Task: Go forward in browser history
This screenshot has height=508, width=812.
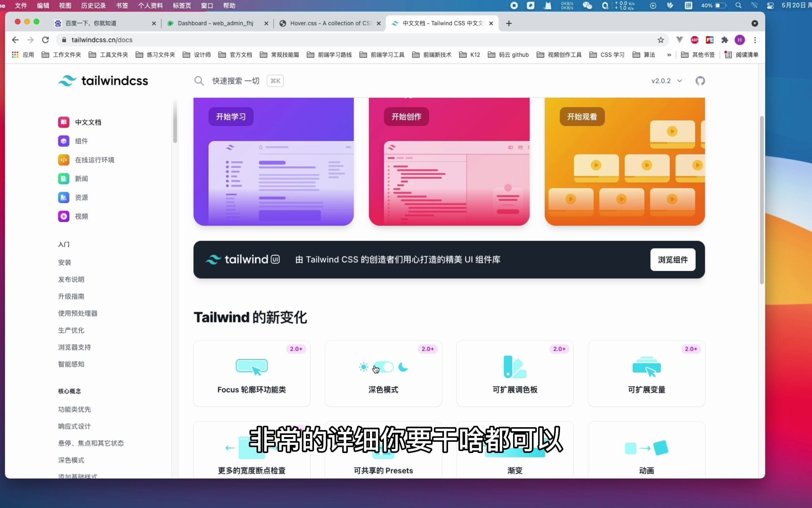Action: (x=30, y=40)
